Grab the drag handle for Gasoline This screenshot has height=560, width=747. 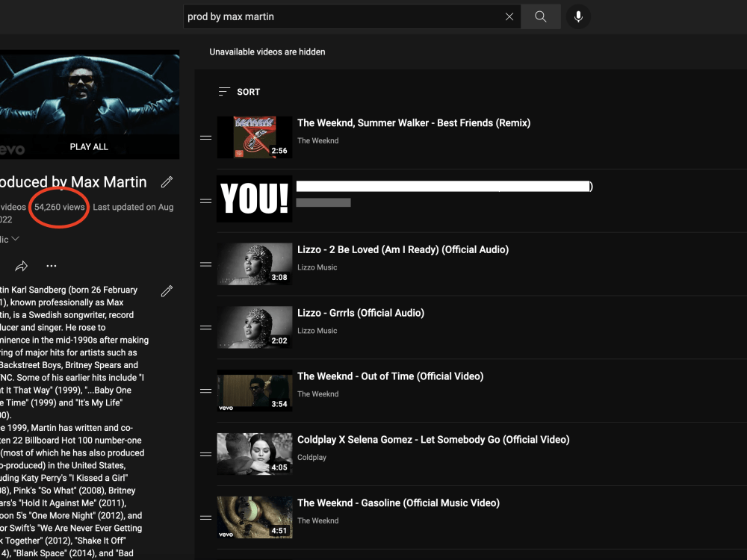pos(206,517)
